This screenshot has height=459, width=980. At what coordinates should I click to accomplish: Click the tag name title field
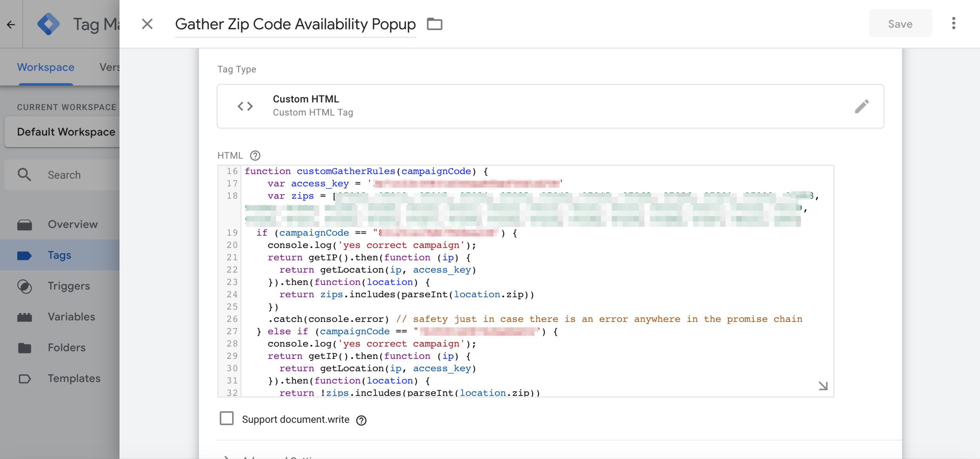pos(295,24)
